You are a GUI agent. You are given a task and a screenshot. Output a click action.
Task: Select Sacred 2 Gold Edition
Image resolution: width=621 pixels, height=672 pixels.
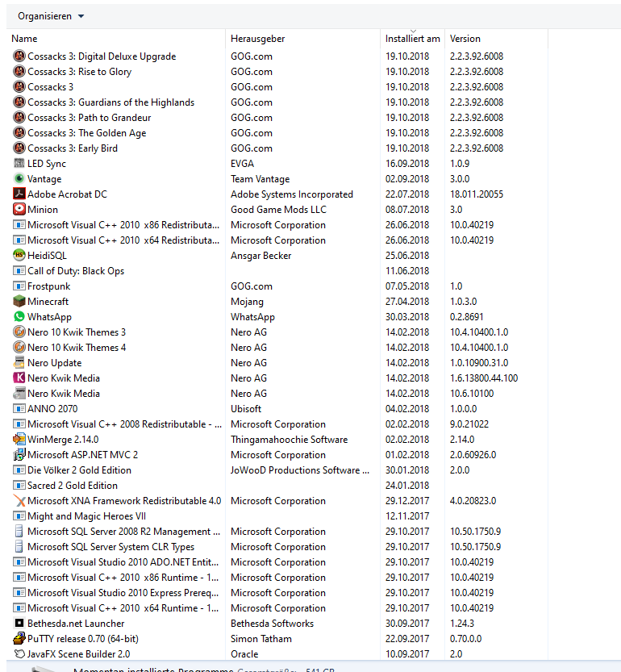(73, 486)
